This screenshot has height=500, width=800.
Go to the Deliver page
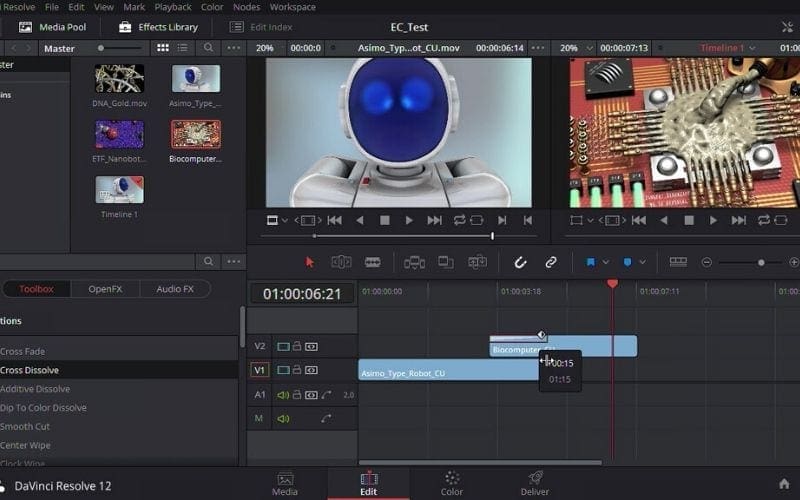point(535,484)
